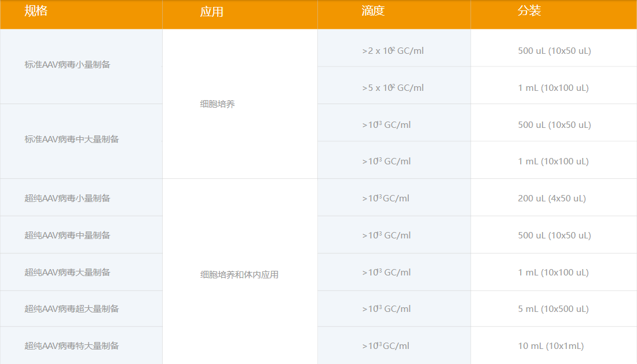The width and height of the screenshot is (637, 364).
Task: Click the 规格 column header
Action: [x=36, y=12]
